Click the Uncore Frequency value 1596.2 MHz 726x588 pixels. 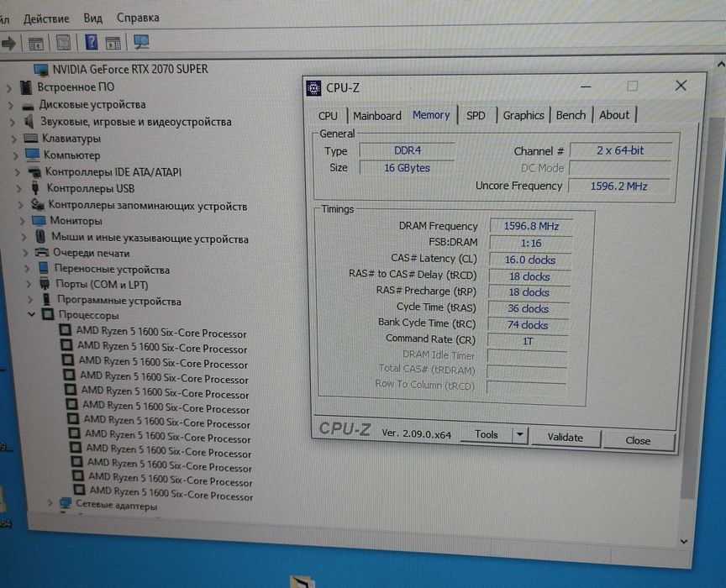[x=618, y=186]
